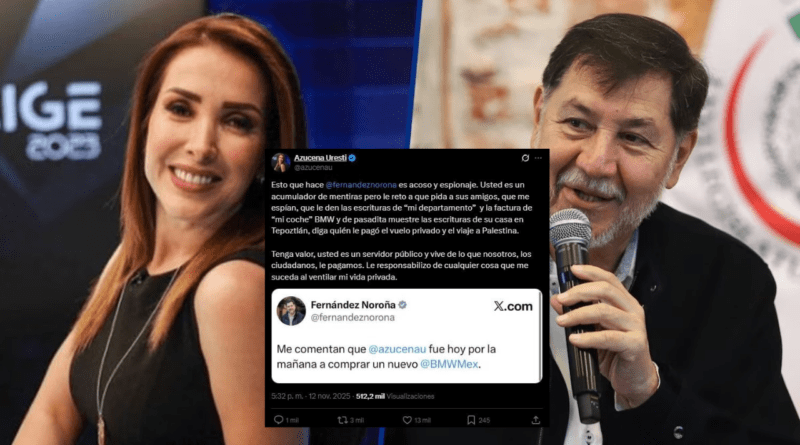Open Fernández Noroña's avatar in quoted tweet
The height and width of the screenshot is (445, 800).
point(291,311)
